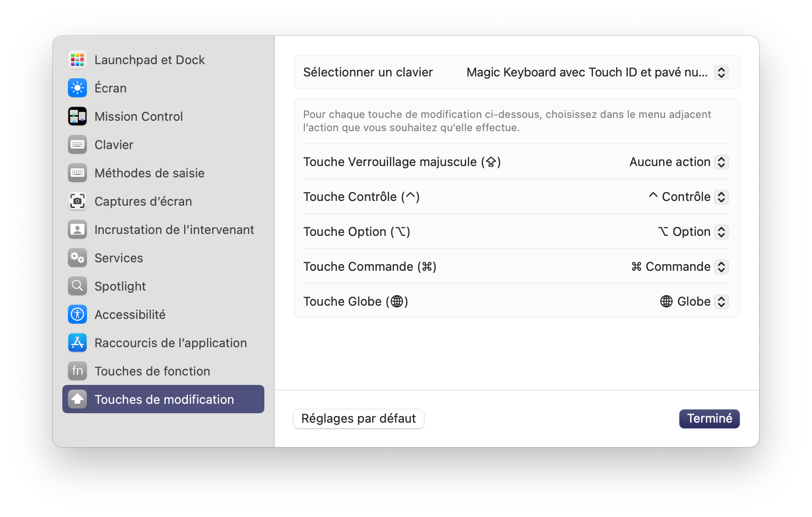The image size is (812, 517).
Task: Click the Raccourcis de l'application App Store icon
Action: click(x=77, y=343)
